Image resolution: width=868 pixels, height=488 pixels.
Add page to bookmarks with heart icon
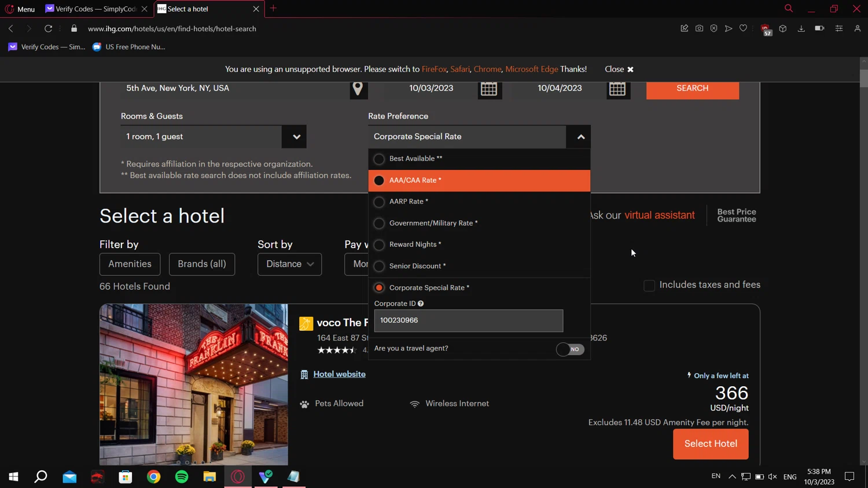click(743, 28)
